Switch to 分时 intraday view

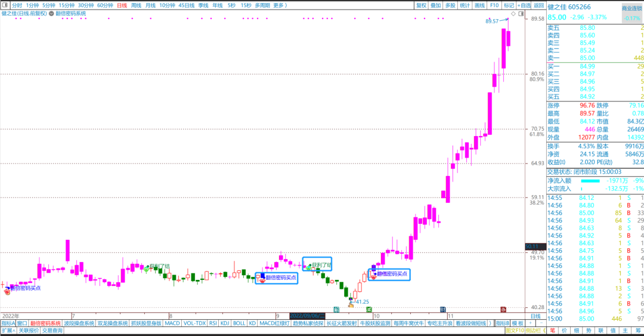(x=17, y=5)
